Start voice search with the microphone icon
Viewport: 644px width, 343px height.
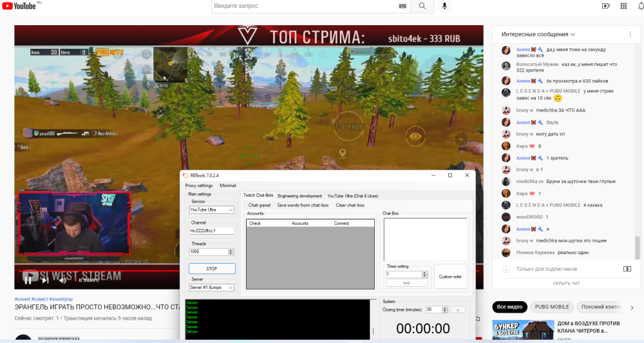point(444,6)
